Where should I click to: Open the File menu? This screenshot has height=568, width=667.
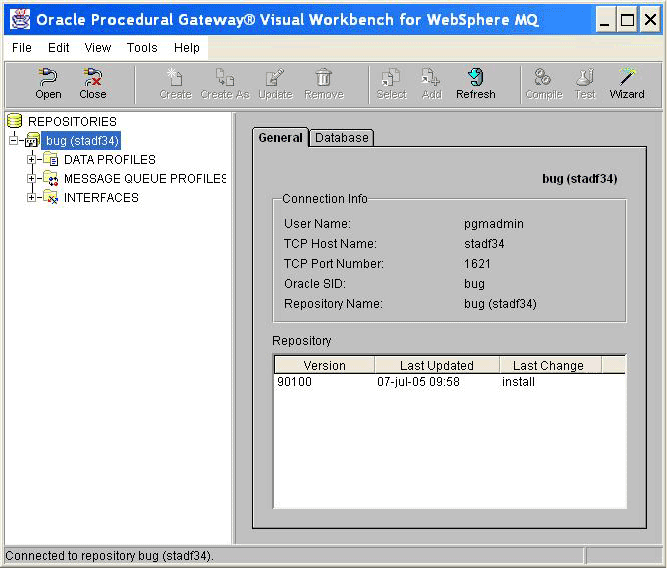point(21,47)
